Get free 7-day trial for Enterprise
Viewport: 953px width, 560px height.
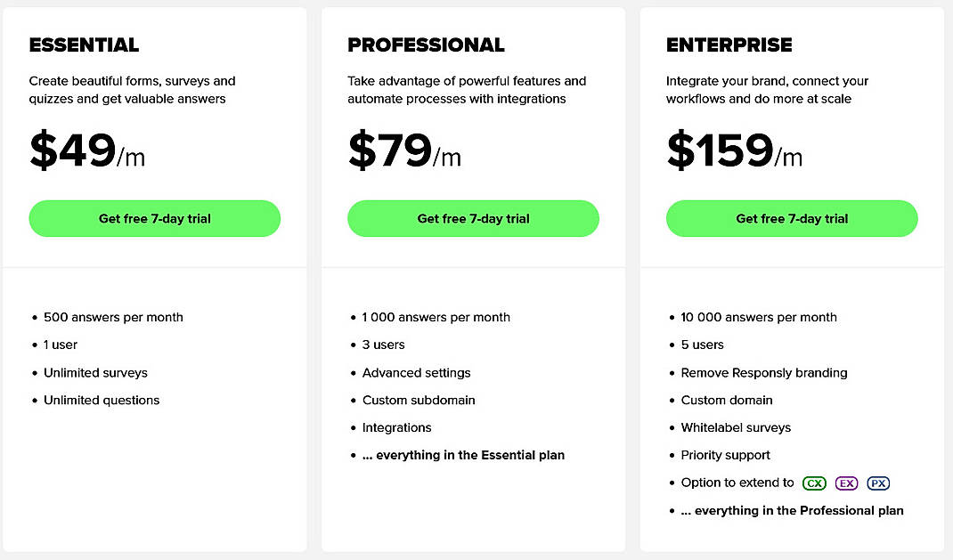coord(791,218)
